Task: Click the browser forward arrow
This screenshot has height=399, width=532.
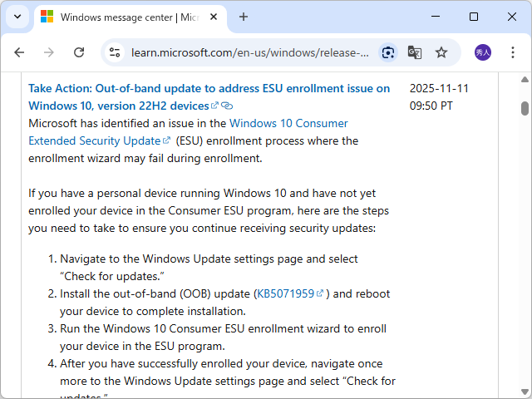Action: 49,52
